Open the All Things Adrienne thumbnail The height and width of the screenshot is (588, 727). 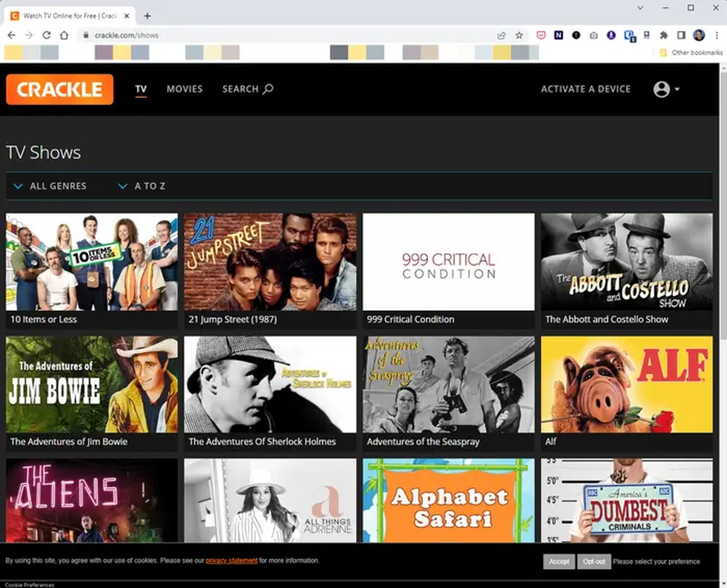coord(270,501)
